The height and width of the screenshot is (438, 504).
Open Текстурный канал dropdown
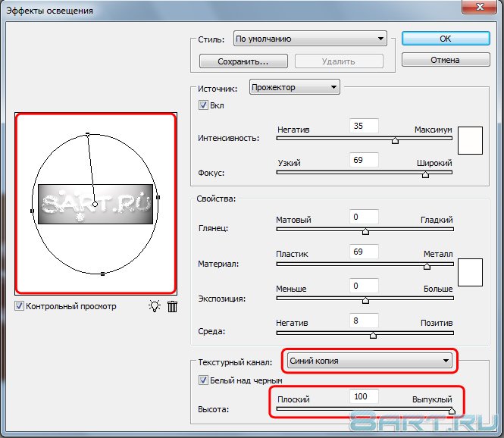coord(370,361)
